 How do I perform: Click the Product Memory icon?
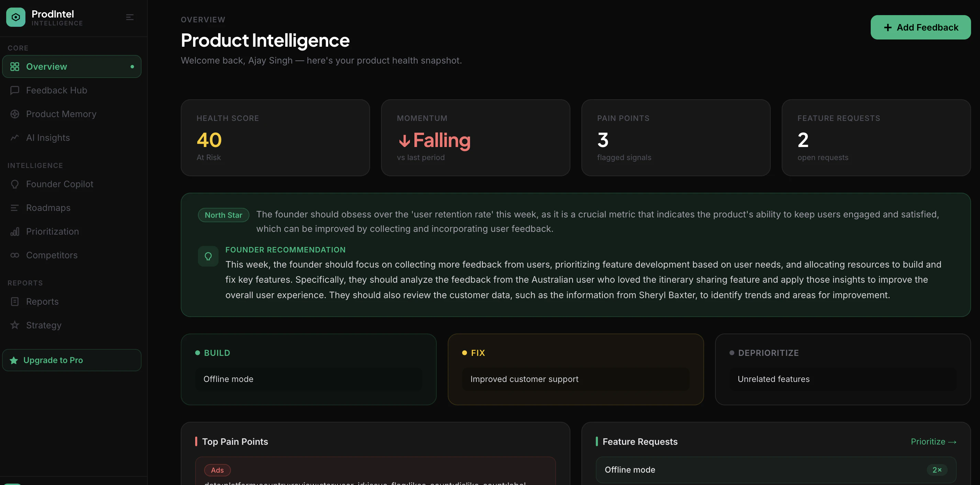(x=15, y=114)
